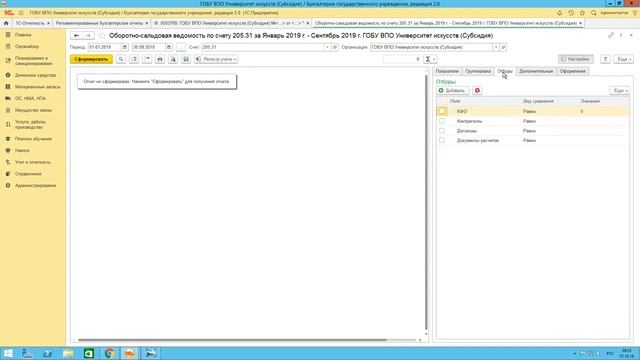Open Chrome from the taskbar

pos(109,353)
